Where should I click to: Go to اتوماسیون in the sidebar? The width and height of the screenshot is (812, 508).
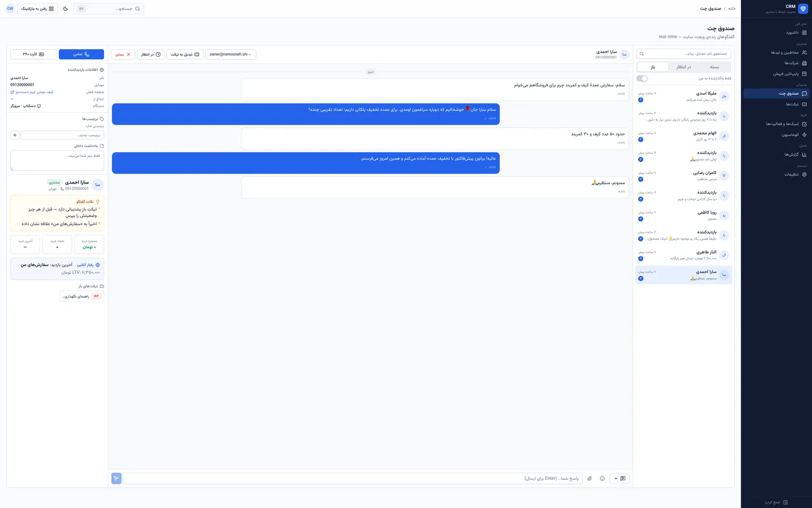tap(776, 135)
